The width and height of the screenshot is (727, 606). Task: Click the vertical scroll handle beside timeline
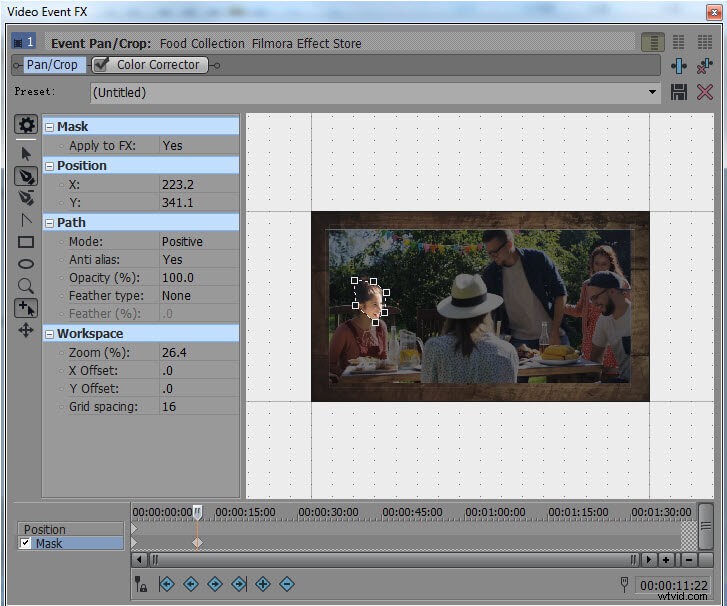click(706, 526)
